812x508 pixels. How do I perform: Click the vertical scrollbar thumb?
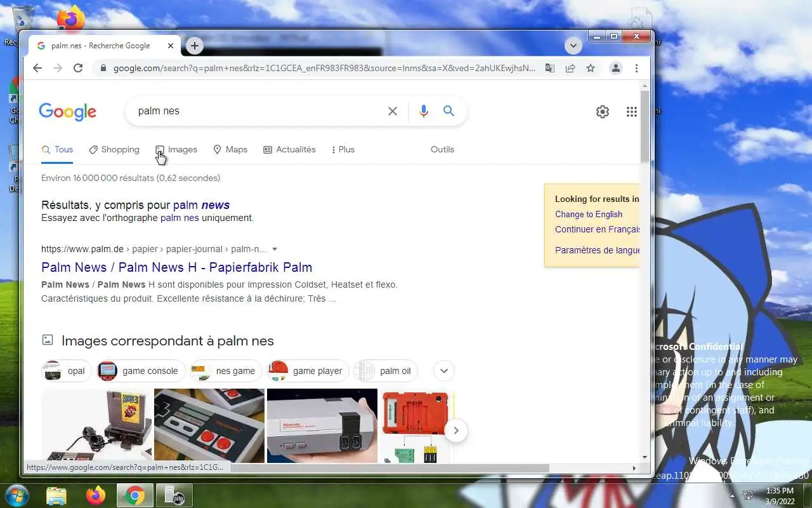[x=645, y=126]
